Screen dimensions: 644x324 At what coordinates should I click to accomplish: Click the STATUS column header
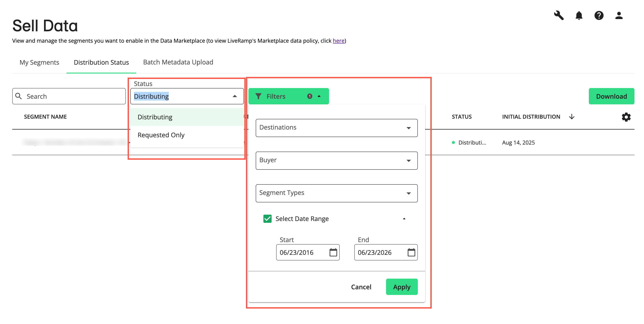point(461,117)
